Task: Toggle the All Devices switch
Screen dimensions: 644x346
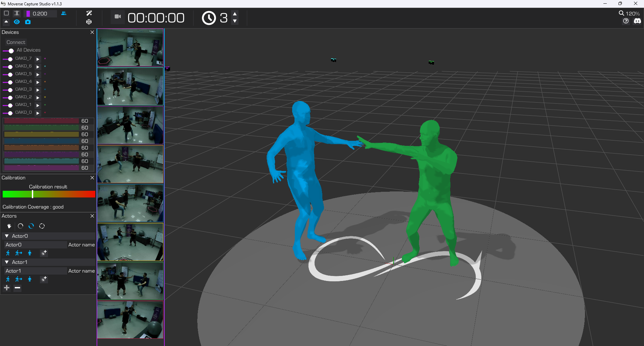Action: [8, 51]
